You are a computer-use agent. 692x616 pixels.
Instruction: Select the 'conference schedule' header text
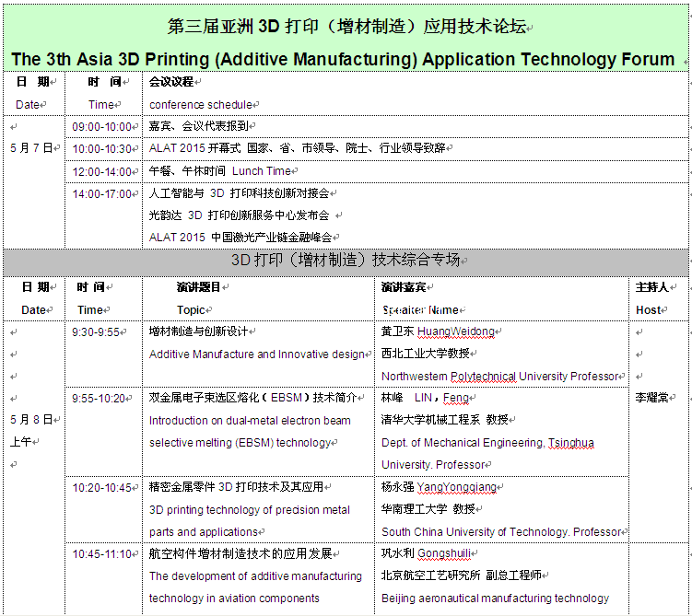click(x=200, y=105)
